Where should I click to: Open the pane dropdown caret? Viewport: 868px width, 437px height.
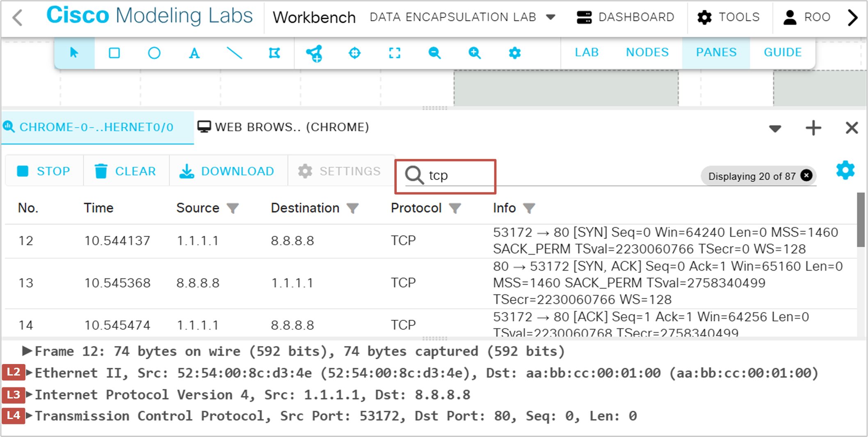(775, 129)
